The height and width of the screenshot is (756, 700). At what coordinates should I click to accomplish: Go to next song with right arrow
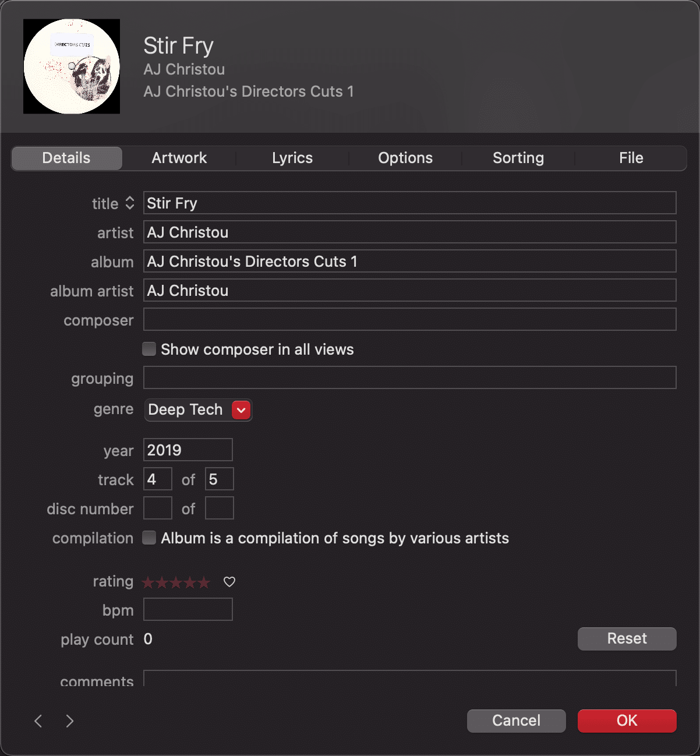(x=70, y=721)
